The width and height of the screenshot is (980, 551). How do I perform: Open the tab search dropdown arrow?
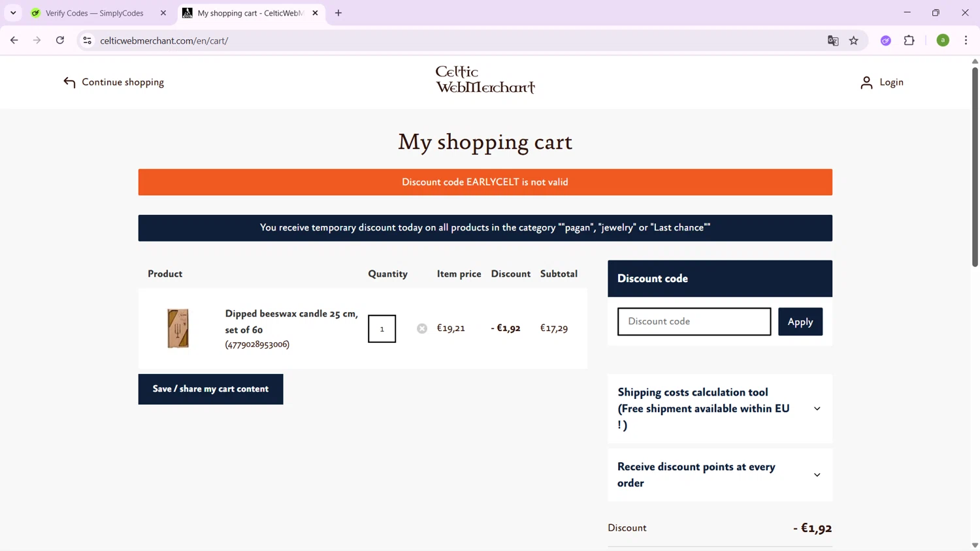pos(13,13)
